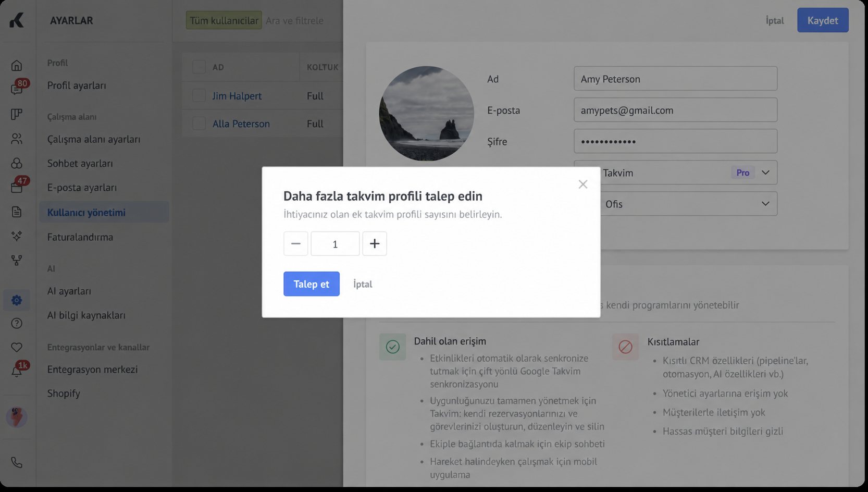Click the E-posta email input field
Screen dimensions: 868x492
click(675, 110)
